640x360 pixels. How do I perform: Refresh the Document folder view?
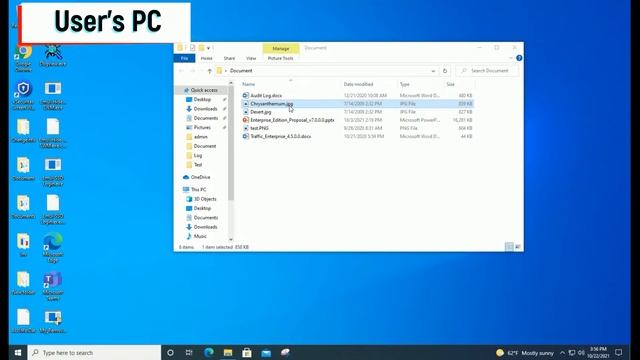point(445,71)
